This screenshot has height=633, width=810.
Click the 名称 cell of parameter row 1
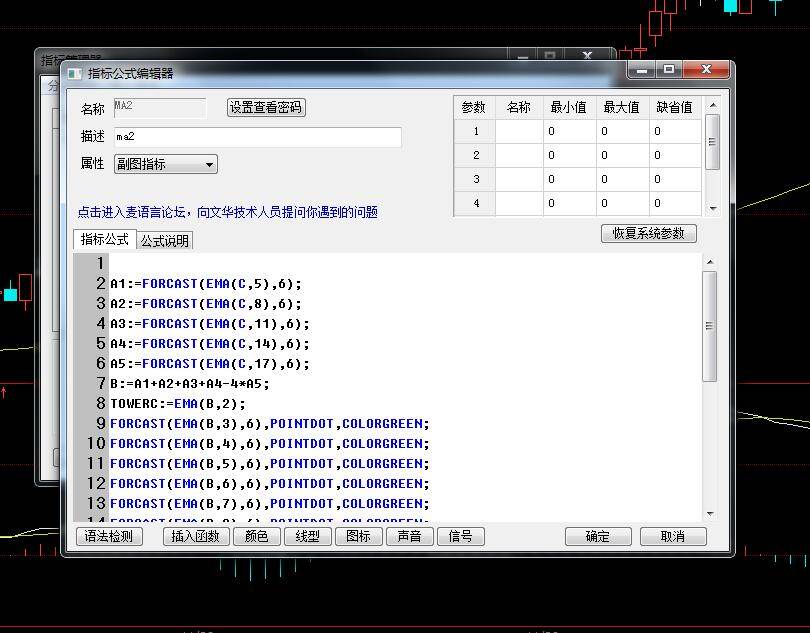[x=519, y=131]
